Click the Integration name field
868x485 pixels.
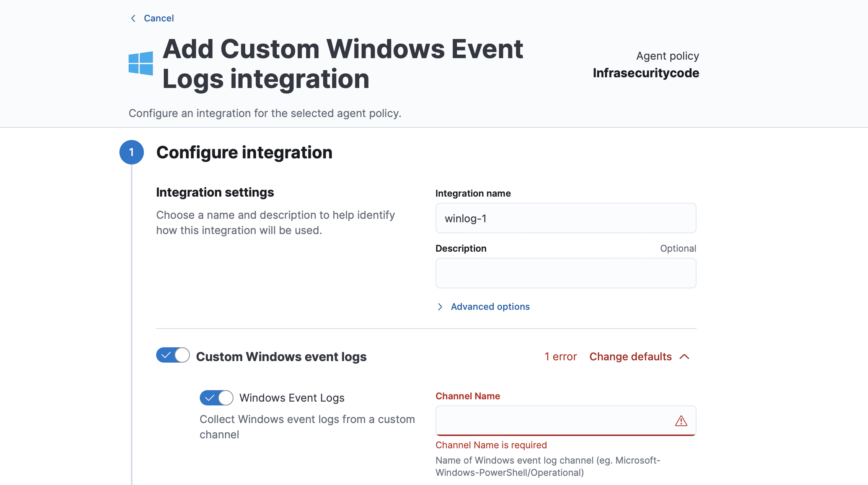pyautogui.click(x=565, y=218)
